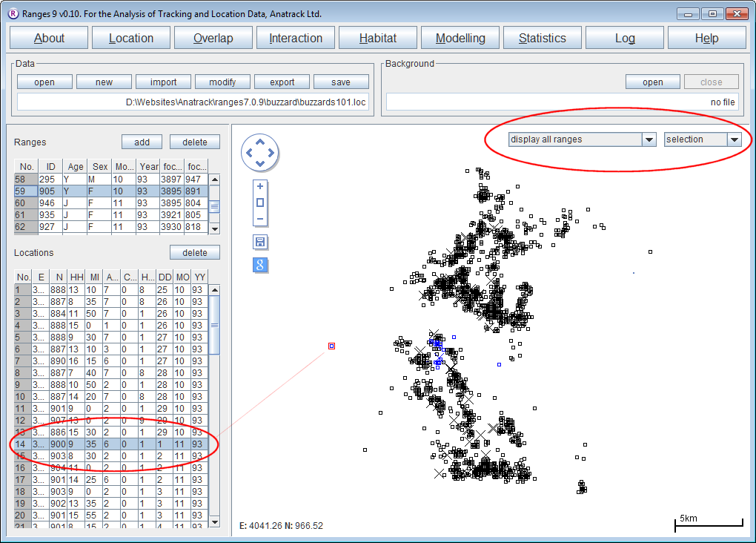Save the map using the floppy disk icon
756x543 pixels.
[x=260, y=242]
